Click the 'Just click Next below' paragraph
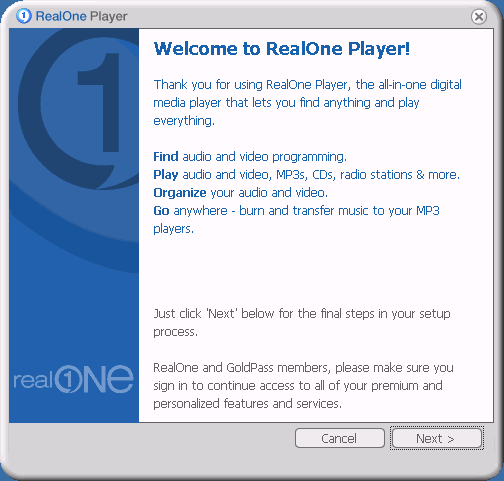 click(x=302, y=322)
